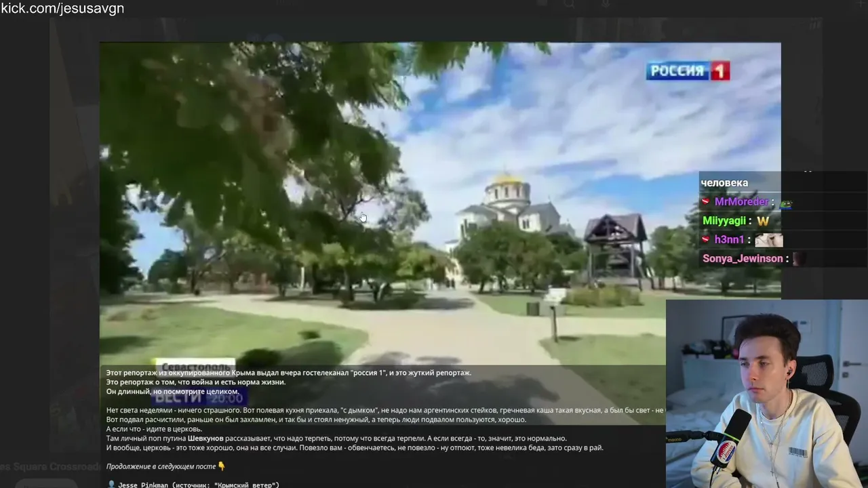The width and height of the screenshot is (868, 488).
Task: Click the heart badge beside MrMoreder
Action: click(x=706, y=202)
